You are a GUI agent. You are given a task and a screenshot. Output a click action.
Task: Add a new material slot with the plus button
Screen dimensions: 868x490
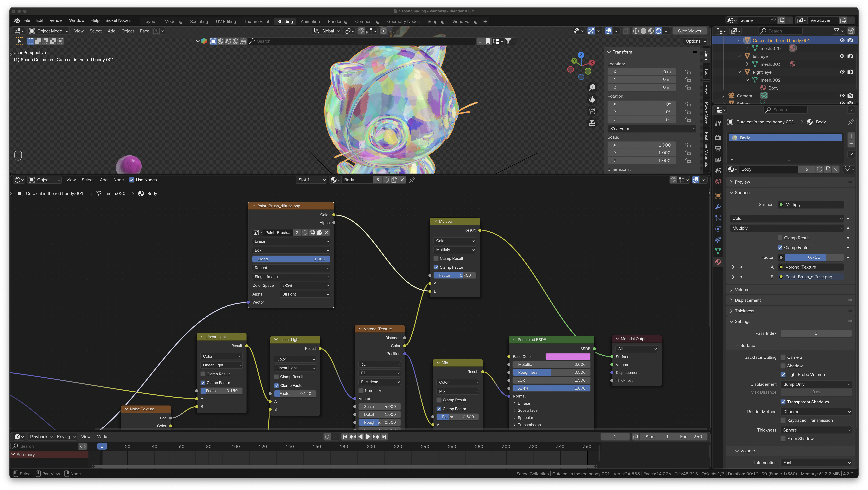coord(851,136)
